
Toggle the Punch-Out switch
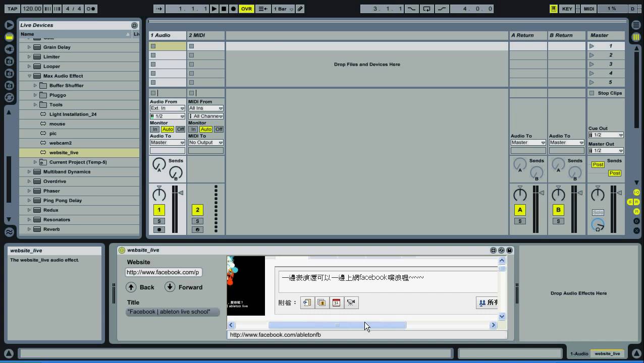pyautogui.click(x=442, y=9)
